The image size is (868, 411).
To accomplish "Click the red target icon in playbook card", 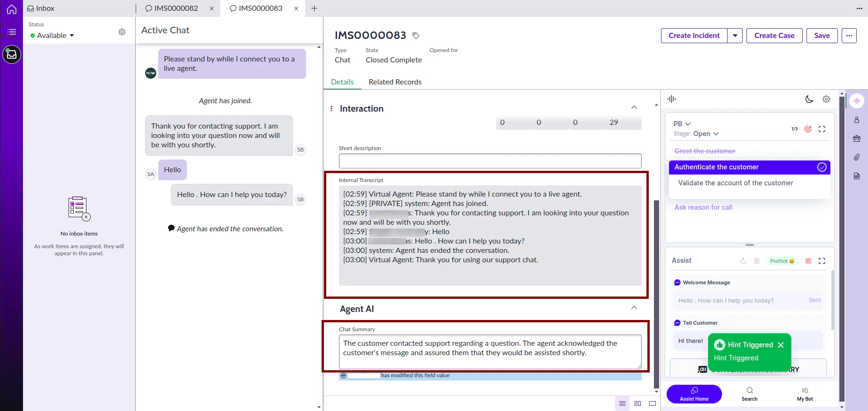I will (808, 129).
